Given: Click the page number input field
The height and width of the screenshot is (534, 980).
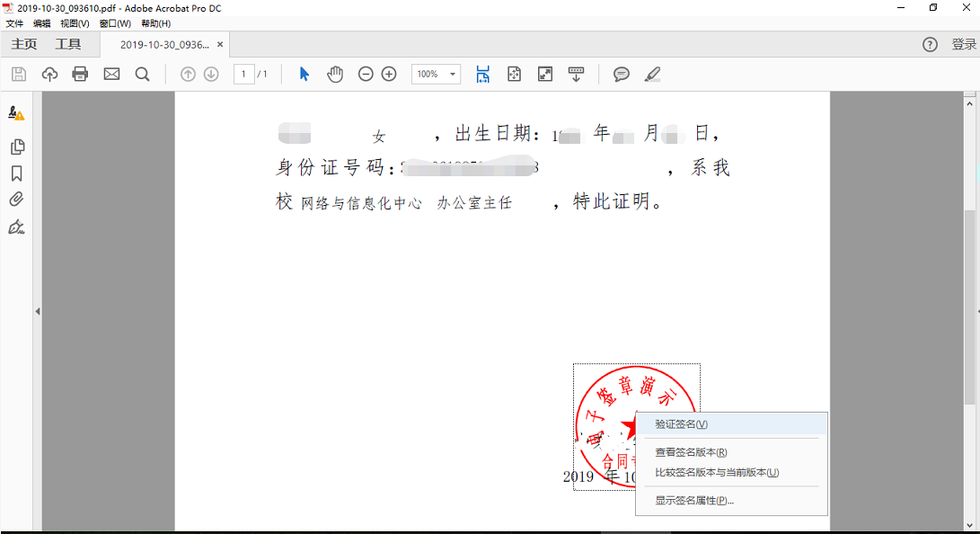Looking at the screenshot, I should (x=243, y=74).
